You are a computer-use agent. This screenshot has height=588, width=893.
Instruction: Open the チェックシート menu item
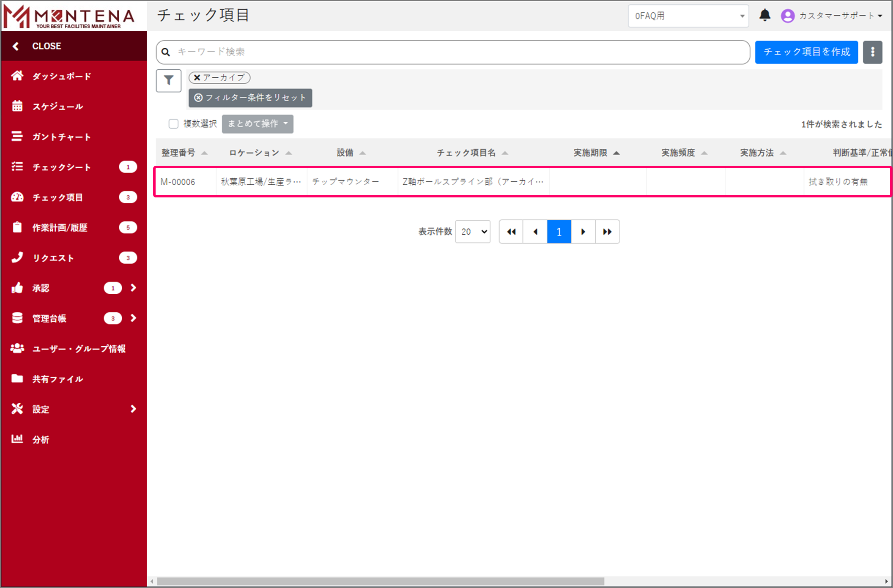click(x=62, y=167)
